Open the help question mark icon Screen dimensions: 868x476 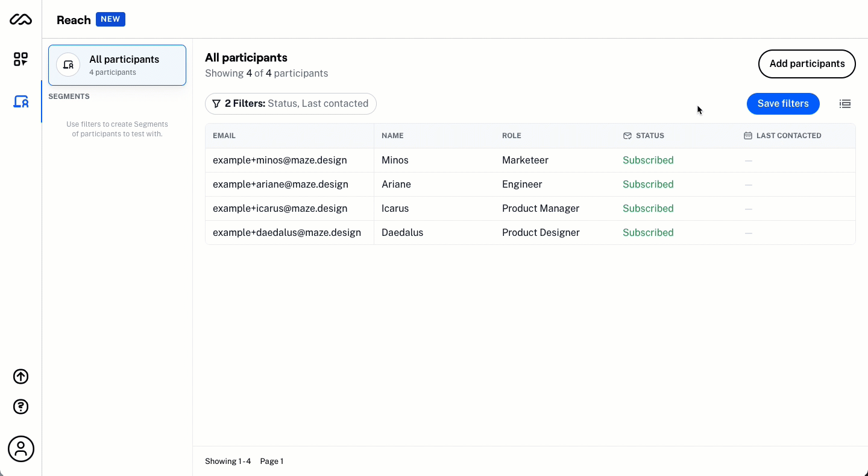click(x=20, y=407)
